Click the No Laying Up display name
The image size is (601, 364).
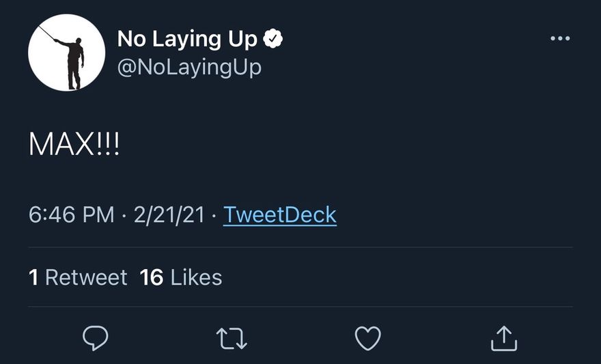click(x=187, y=40)
